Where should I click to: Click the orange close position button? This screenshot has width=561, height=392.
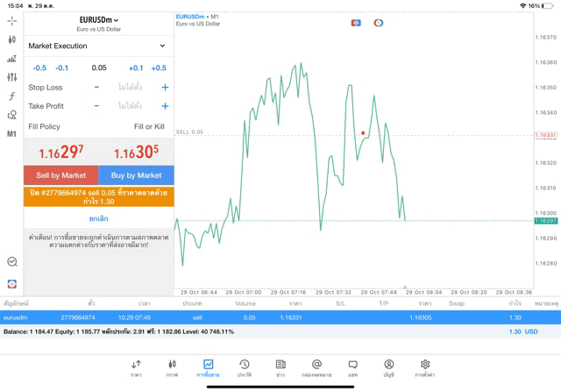point(98,196)
